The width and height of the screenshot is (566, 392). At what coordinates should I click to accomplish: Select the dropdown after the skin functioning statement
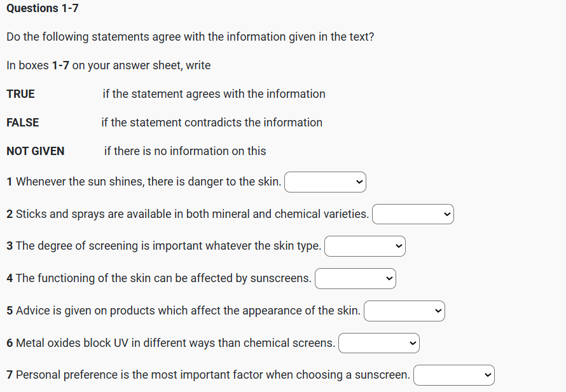[x=355, y=279]
